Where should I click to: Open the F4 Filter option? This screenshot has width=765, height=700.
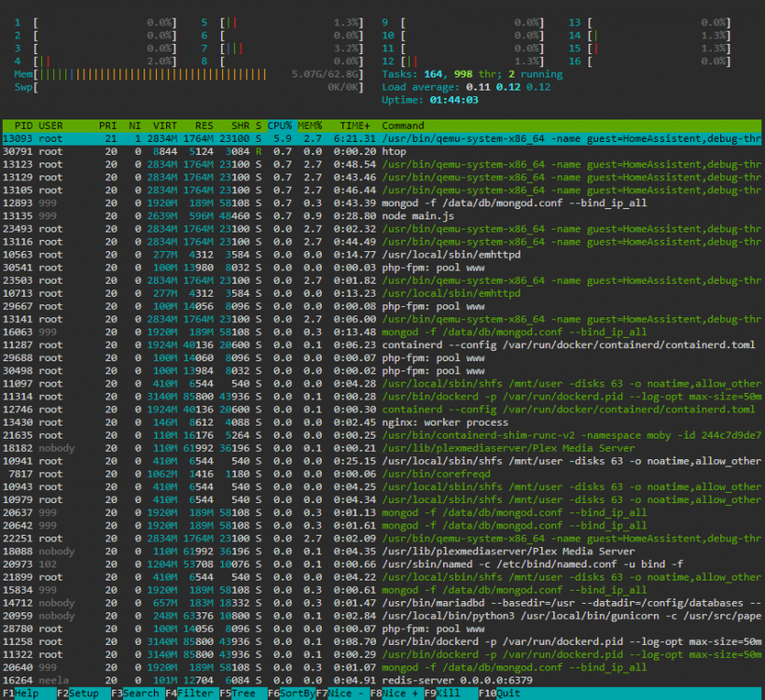pos(192,693)
